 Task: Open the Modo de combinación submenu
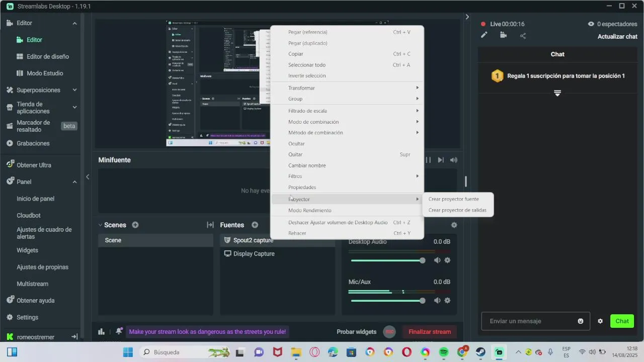tap(347, 122)
